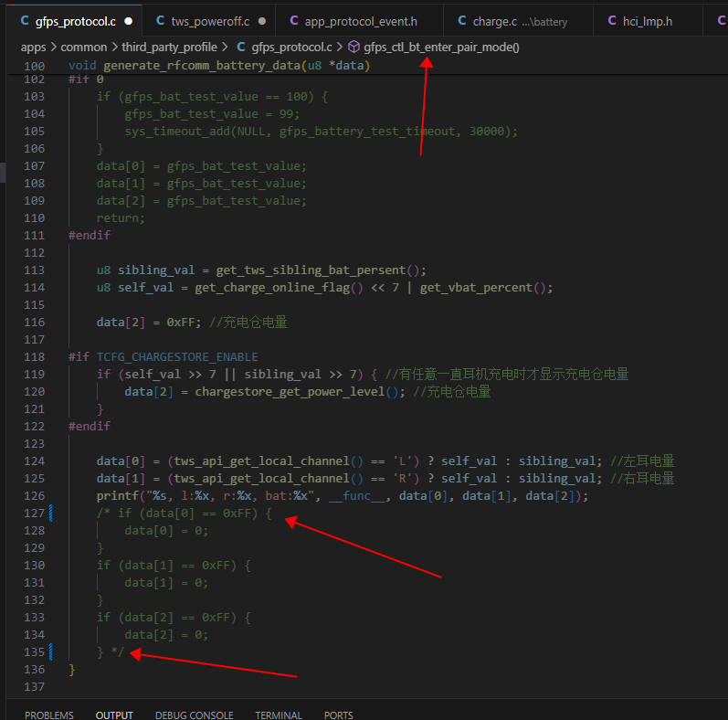Click 'get_vbat_percent' on line 114
This screenshot has width=728, height=720.
[x=476, y=288]
